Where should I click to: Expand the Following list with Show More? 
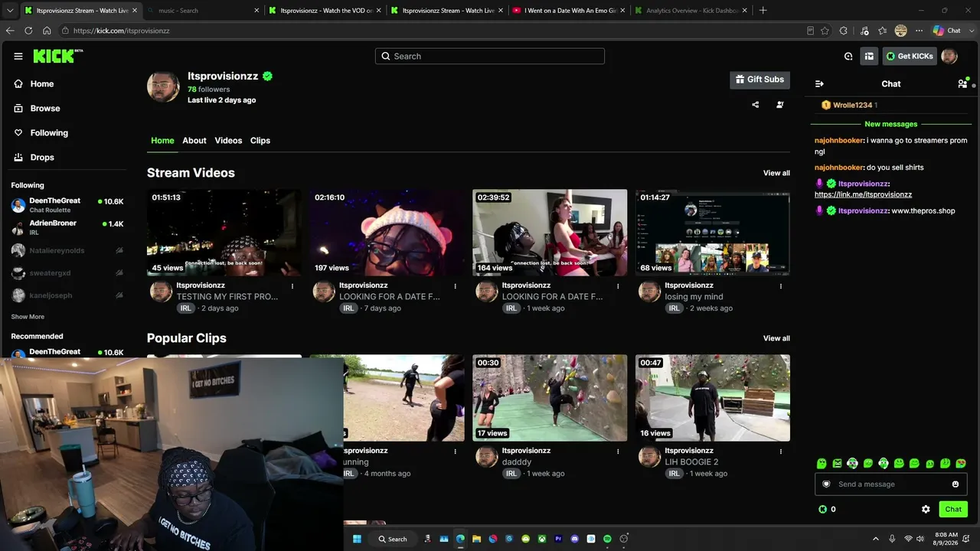coord(28,317)
